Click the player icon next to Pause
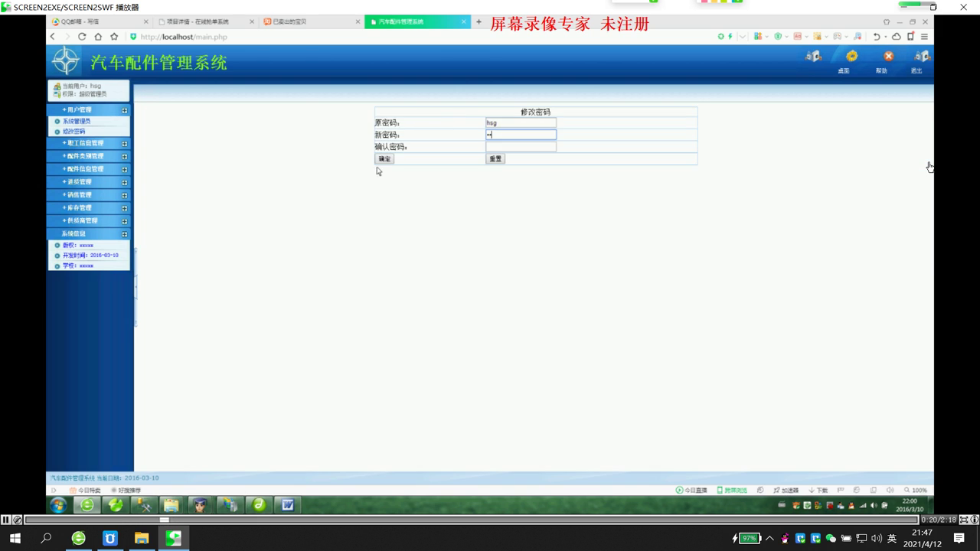980x551 pixels. tap(17, 520)
